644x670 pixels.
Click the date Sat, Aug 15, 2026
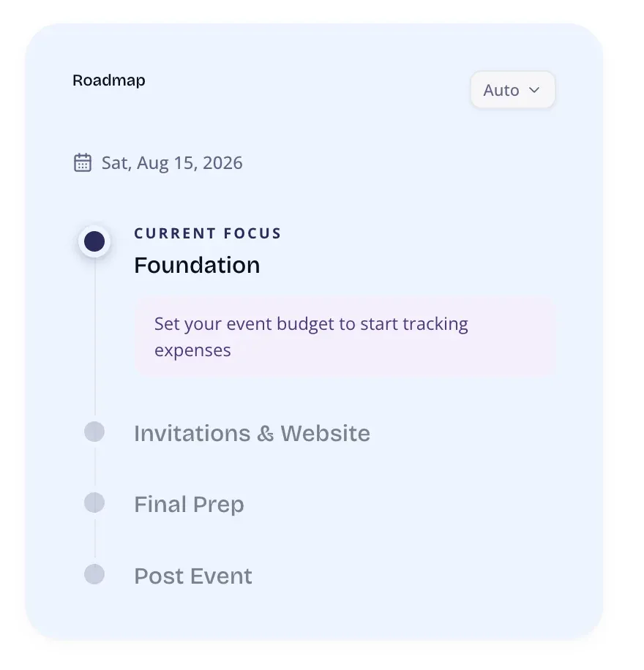171,162
